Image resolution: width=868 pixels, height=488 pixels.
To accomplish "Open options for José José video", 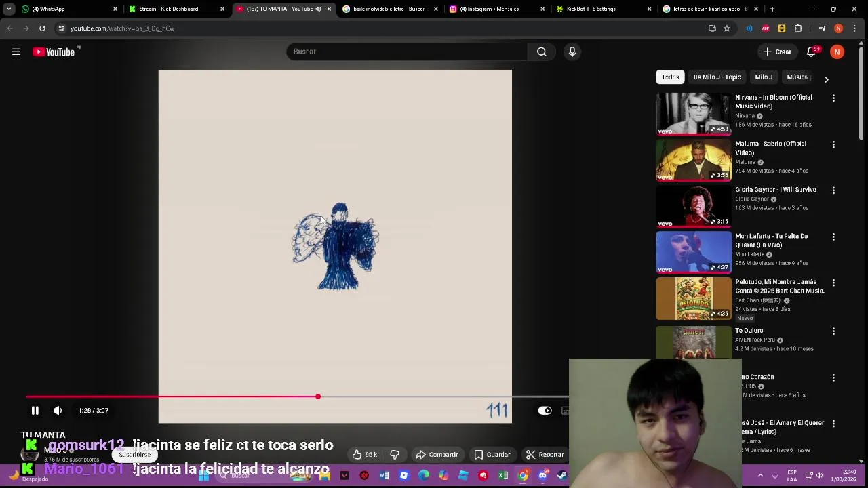I will coord(833,424).
